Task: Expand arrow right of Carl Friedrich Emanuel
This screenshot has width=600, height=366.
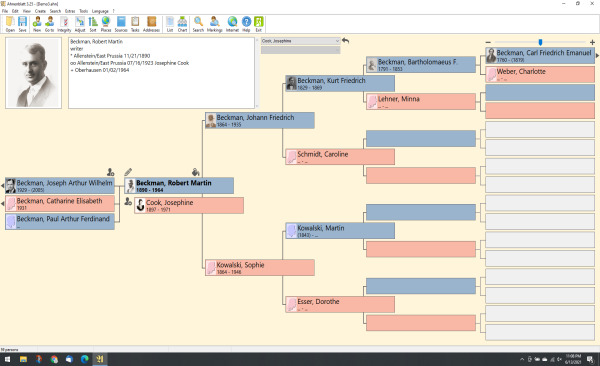Action: [597, 56]
